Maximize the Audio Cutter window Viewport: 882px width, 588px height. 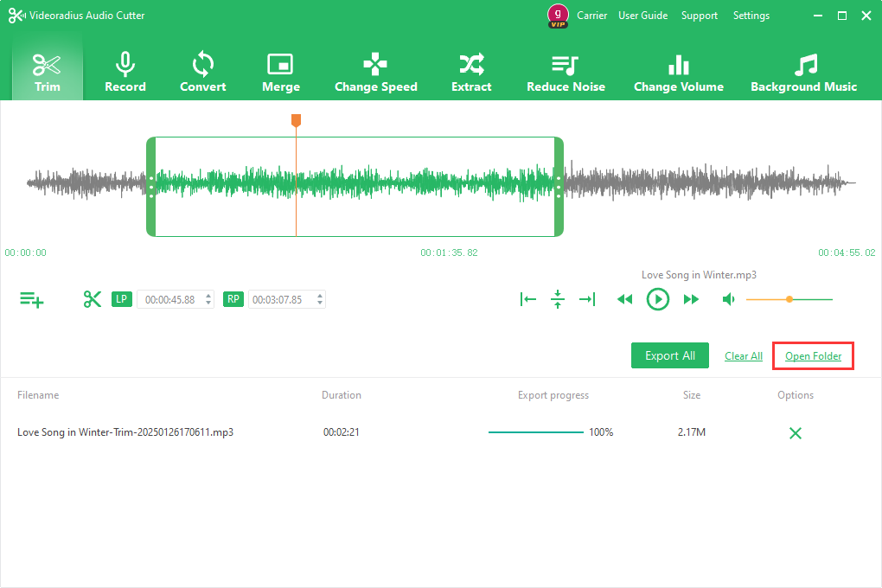(x=842, y=16)
